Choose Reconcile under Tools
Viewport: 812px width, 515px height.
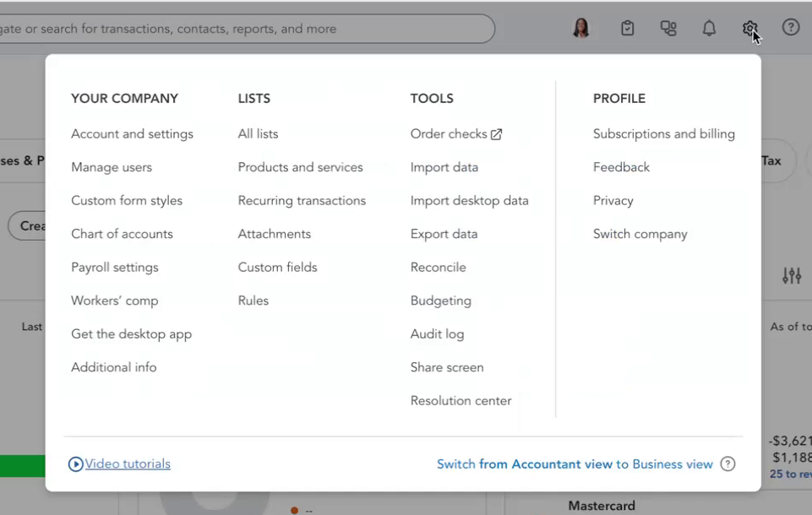(438, 268)
